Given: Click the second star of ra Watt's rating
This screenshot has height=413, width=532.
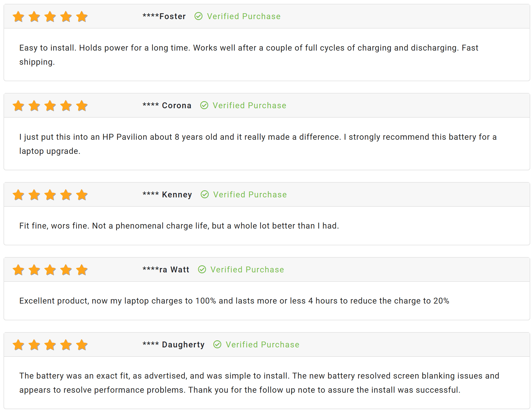Looking at the screenshot, I should 34,270.
